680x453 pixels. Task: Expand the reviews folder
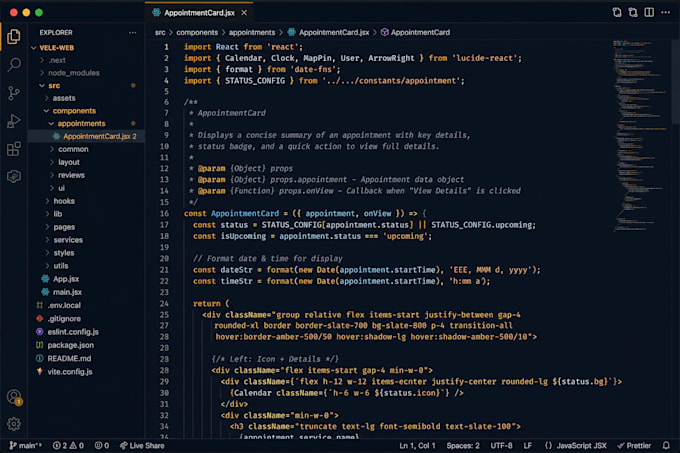[x=87, y=175]
